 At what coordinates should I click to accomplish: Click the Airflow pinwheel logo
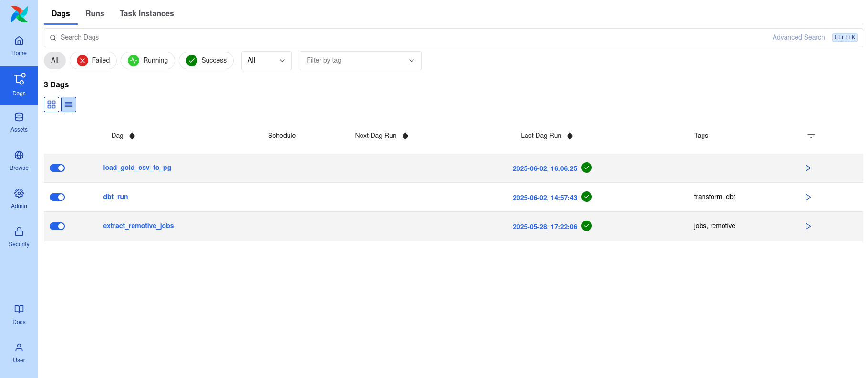pos(19,14)
